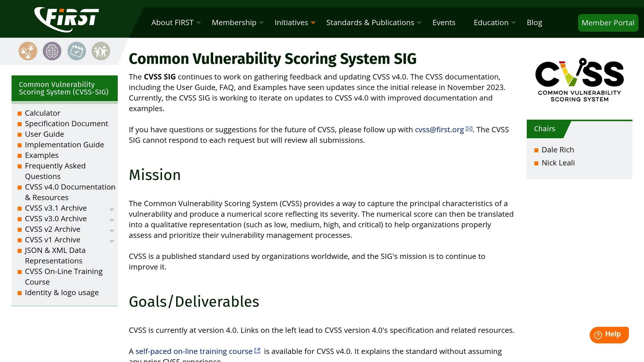
Task: Click the olive green family figures icon
Action: [101, 51]
